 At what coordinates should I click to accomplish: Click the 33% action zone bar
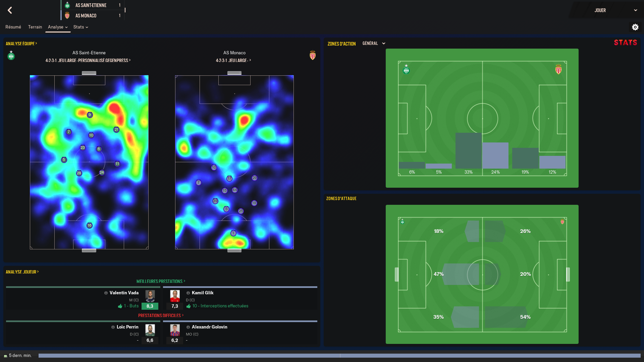click(x=468, y=150)
